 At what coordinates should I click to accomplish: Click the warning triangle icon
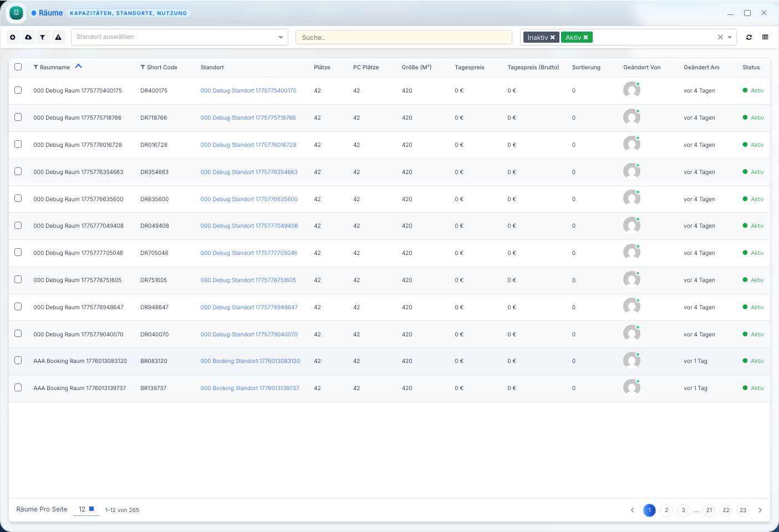pyautogui.click(x=58, y=37)
